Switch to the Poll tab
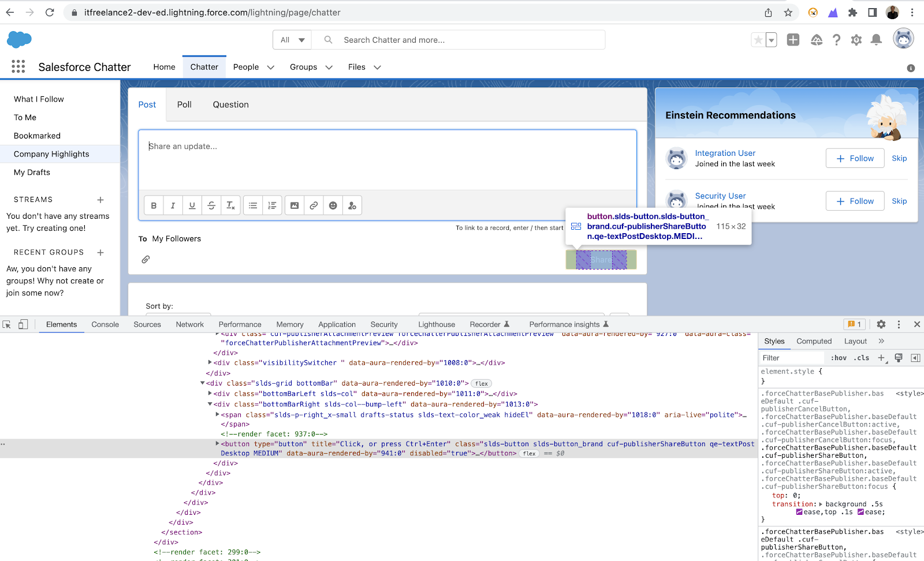The image size is (924, 561). [x=184, y=104]
